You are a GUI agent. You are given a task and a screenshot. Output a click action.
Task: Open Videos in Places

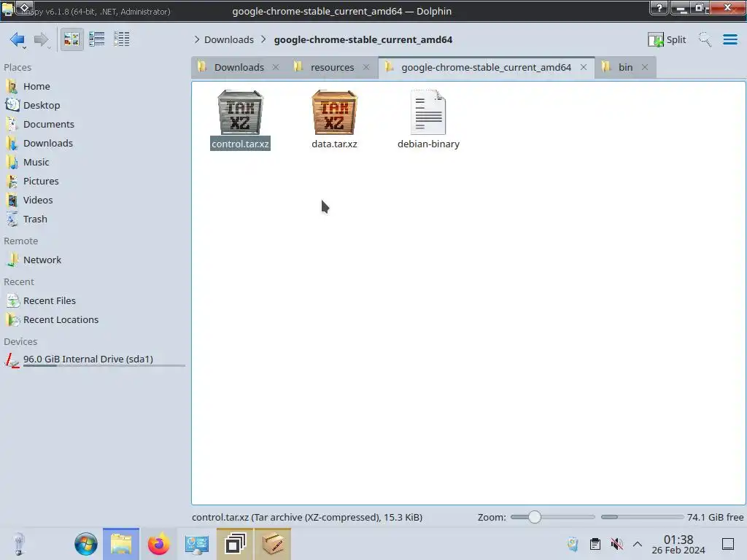click(38, 201)
